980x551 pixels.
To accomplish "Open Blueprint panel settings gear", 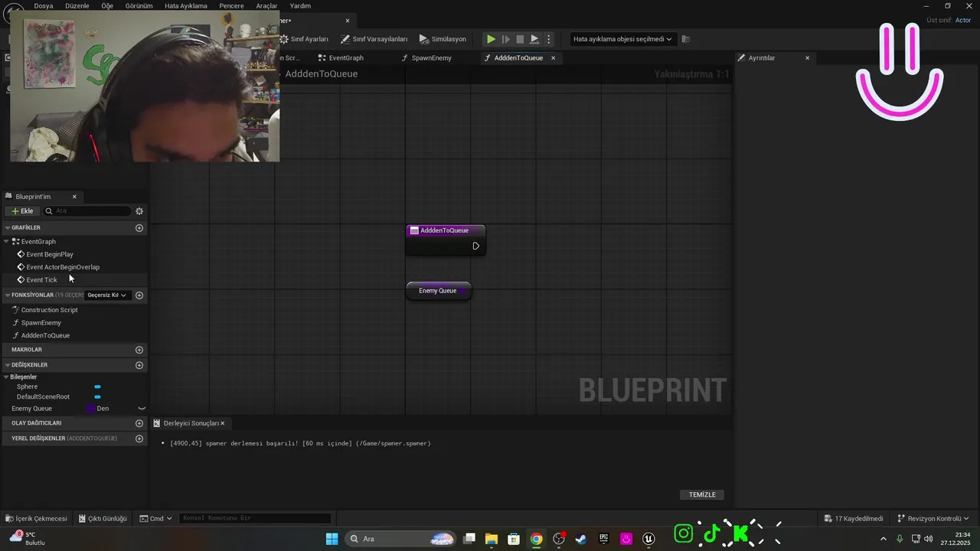I will click(x=139, y=211).
